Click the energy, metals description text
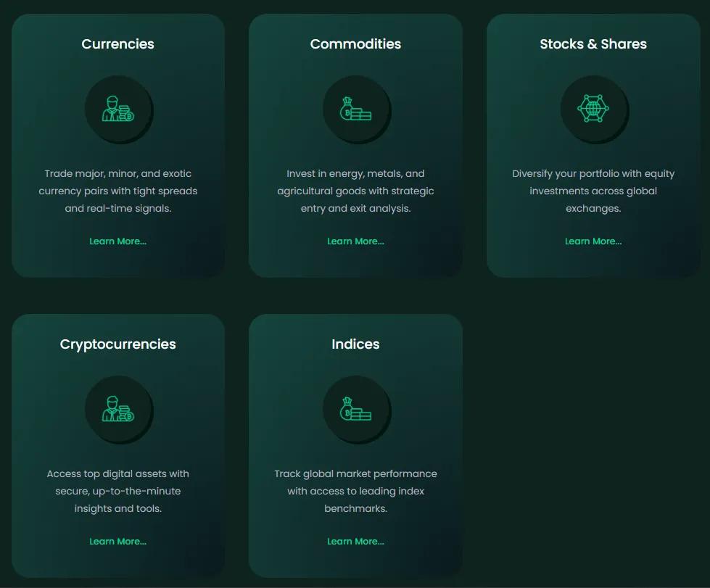The image size is (710, 588). [355, 191]
